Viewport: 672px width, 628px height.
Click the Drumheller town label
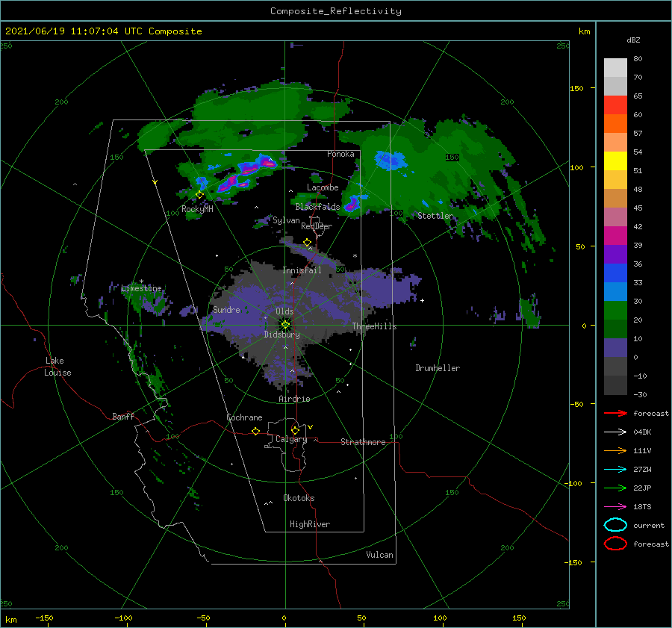[438, 368]
